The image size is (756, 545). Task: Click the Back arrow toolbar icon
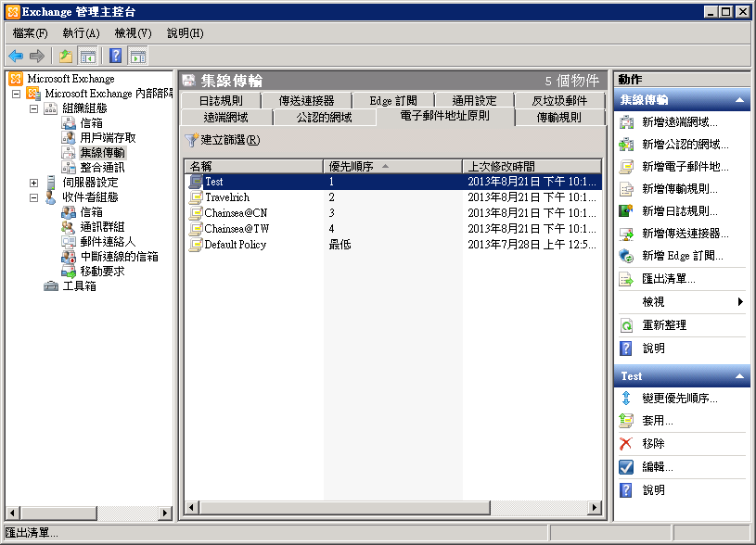pos(16,57)
